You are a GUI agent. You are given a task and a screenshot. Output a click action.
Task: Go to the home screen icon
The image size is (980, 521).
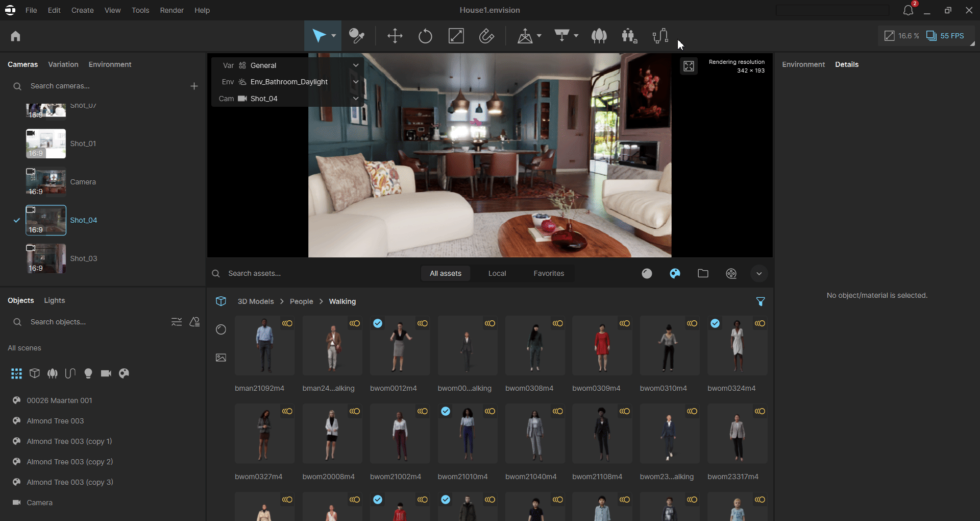coord(15,36)
